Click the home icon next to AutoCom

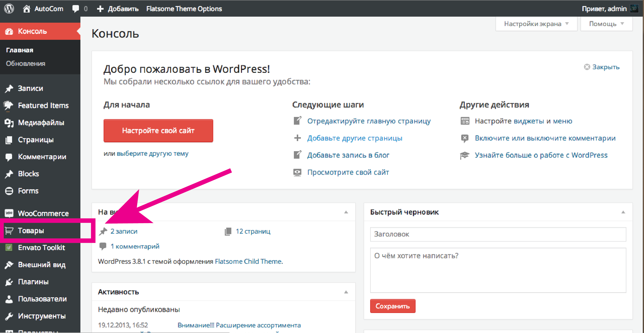point(27,9)
